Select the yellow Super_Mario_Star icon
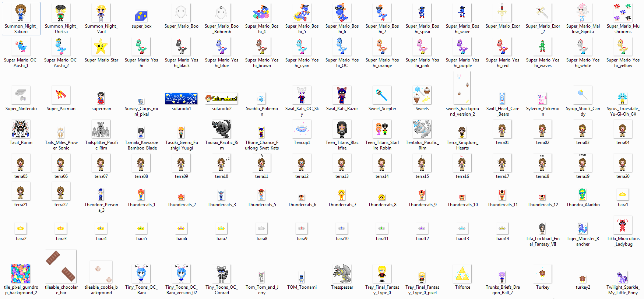This screenshot has width=644, height=299. pyautogui.click(x=101, y=46)
